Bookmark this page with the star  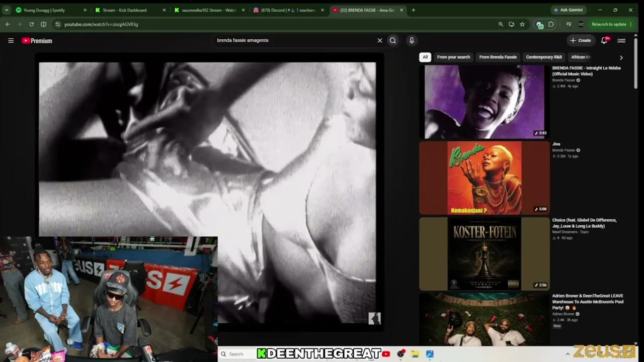[x=522, y=24]
